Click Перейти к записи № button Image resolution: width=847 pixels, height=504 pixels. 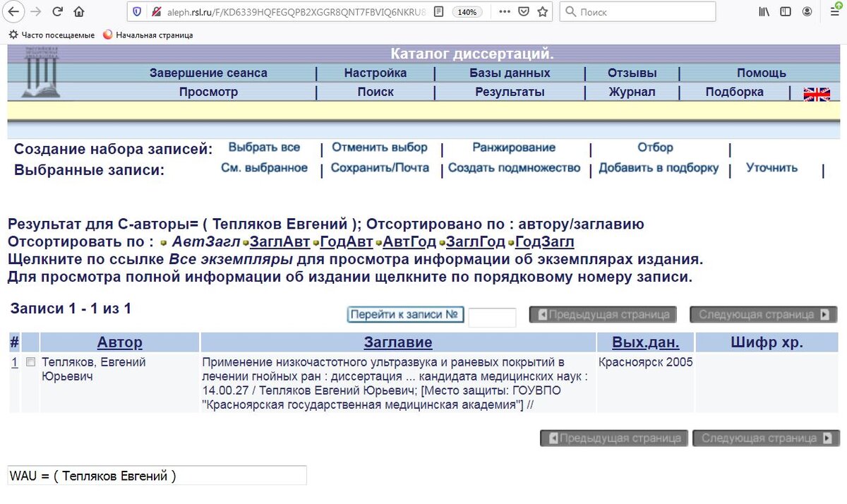[x=406, y=315]
